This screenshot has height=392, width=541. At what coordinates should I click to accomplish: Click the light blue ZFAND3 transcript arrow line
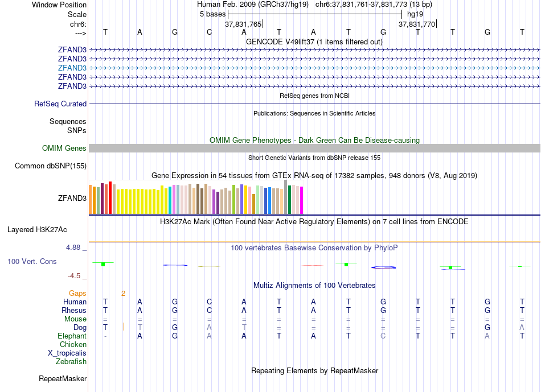click(315, 68)
